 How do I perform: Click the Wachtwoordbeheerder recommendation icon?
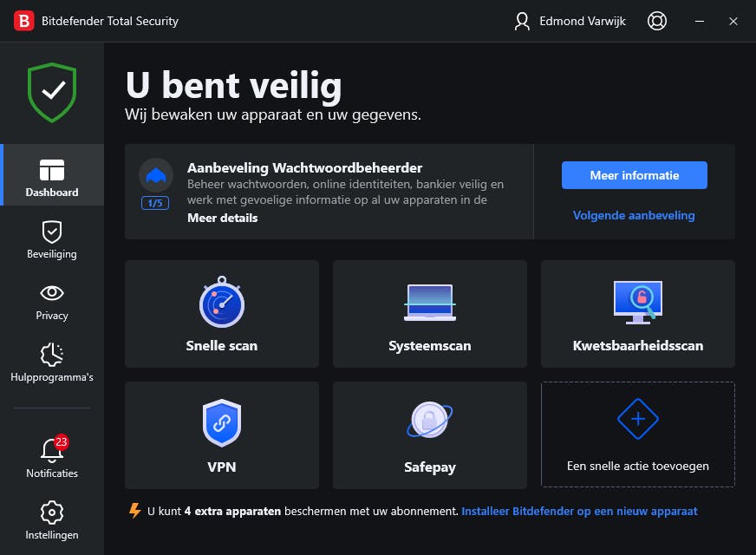click(x=155, y=175)
